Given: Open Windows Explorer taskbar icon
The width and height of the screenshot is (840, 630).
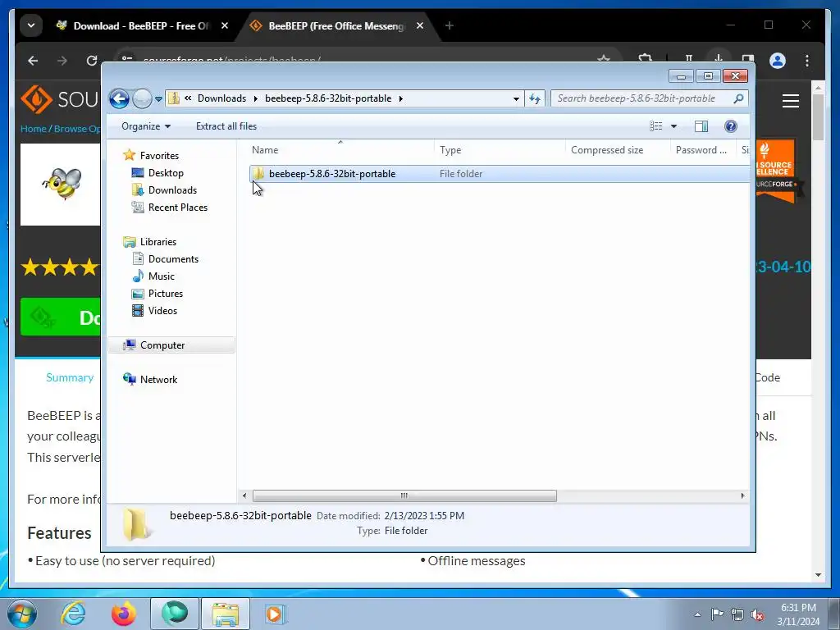Looking at the screenshot, I should [226, 614].
